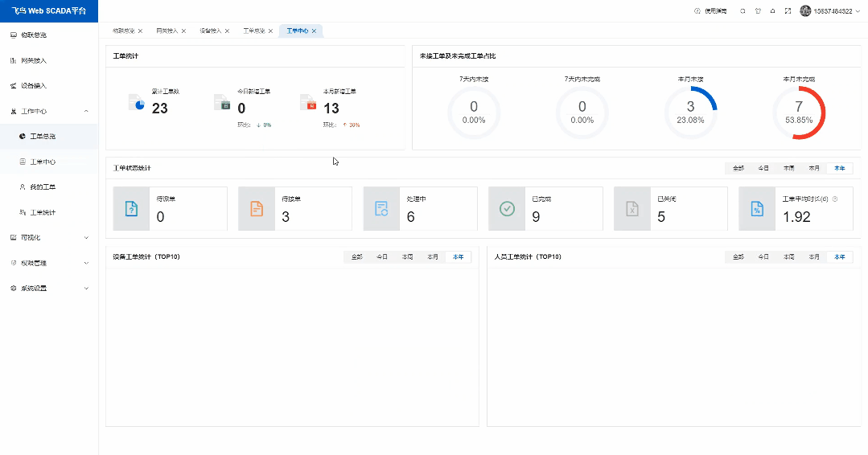Click the 处理中 processing document icon

pos(381,208)
